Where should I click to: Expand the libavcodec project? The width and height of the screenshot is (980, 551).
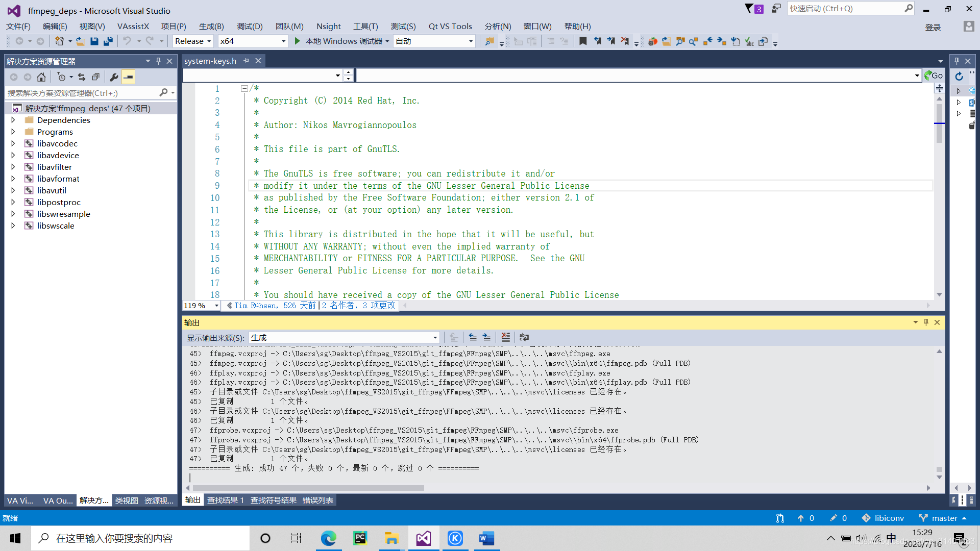(x=13, y=144)
